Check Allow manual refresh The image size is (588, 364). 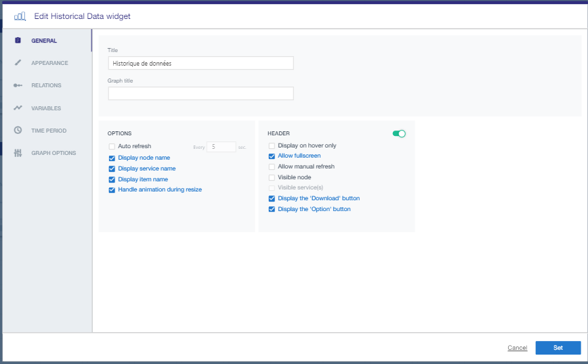(272, 166)
